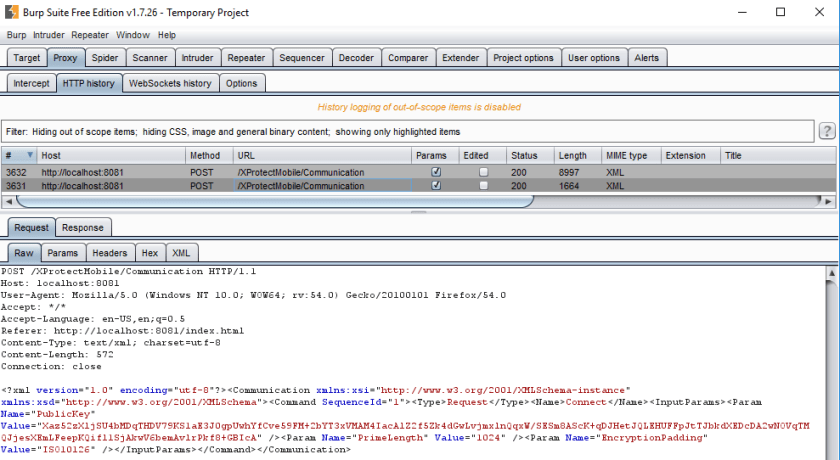Toggle Edited checkbox for request 3632
840x460 pixels.
[x=484, y=172]
